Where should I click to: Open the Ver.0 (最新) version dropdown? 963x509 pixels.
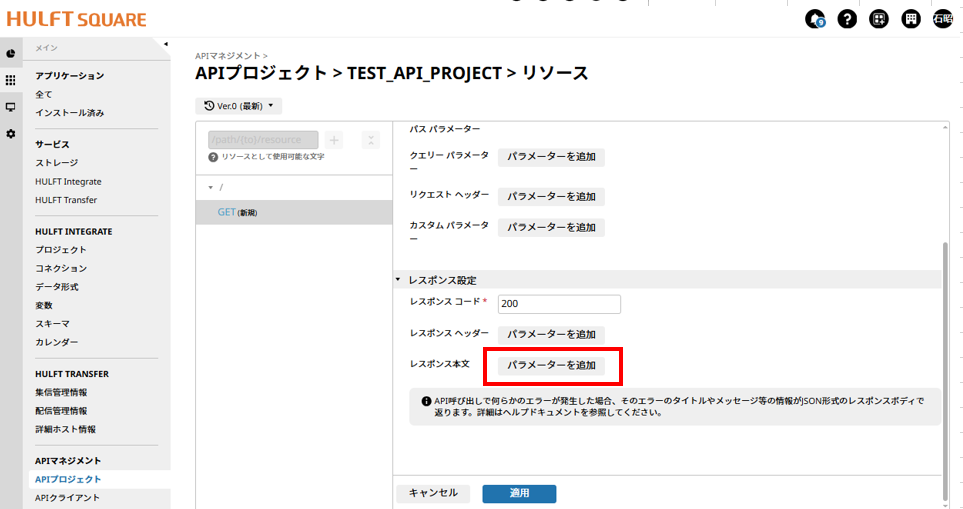coord(239,106)
